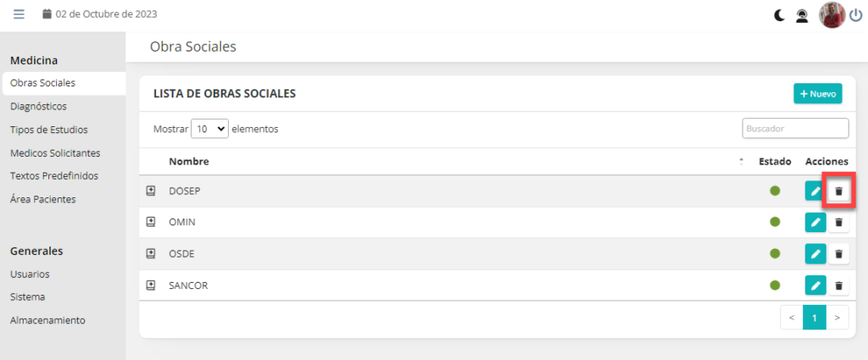
Task: Open the user avatar thumbnail
Action: click(832, 14)
